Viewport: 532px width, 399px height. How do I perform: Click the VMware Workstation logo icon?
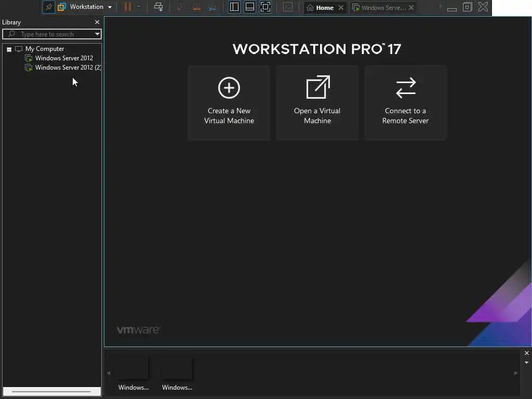62,7
